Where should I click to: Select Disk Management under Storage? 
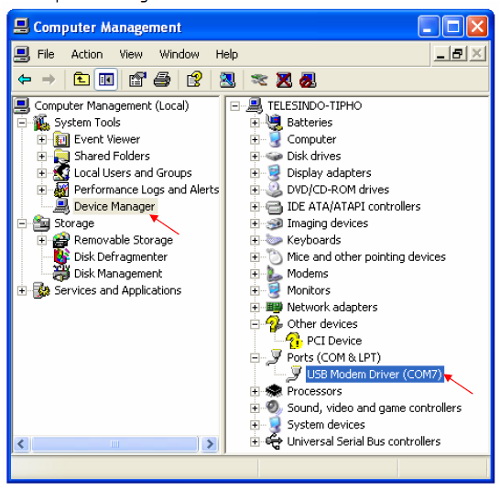118,274
